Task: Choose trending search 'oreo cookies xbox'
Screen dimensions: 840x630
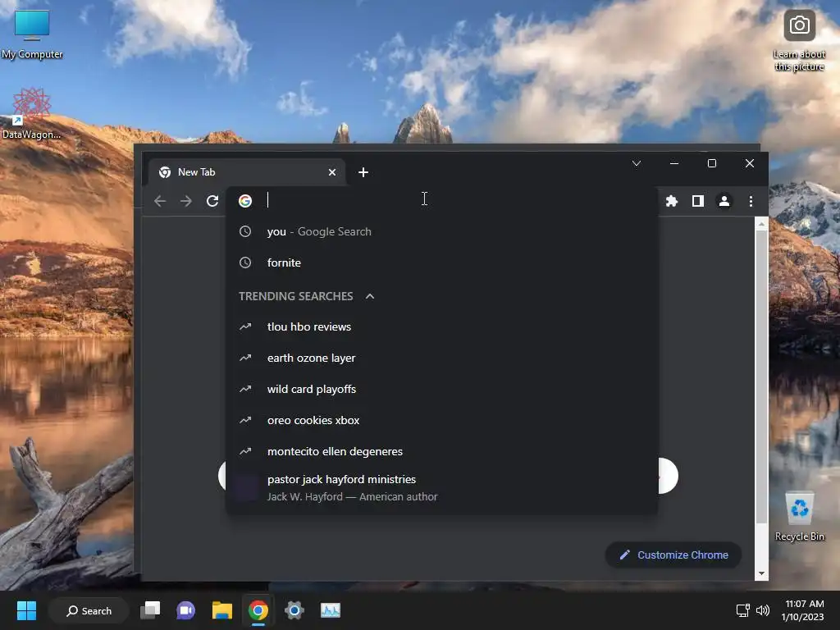Action: pos(442,420)
